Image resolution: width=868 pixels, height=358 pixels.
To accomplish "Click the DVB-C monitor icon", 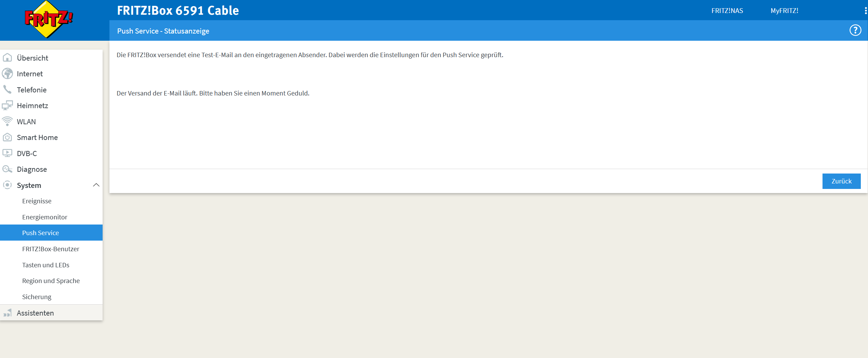I will tap(7, 153).
